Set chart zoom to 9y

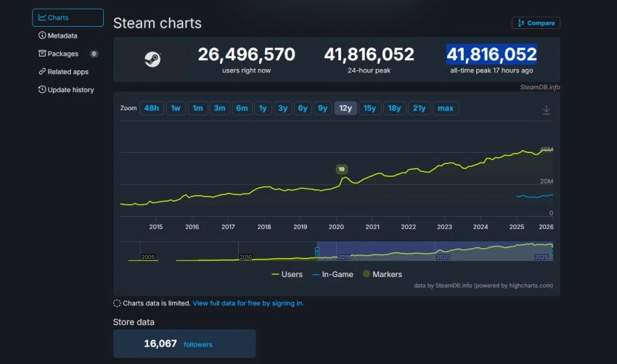pyautogui.click(x=323, y=108)
